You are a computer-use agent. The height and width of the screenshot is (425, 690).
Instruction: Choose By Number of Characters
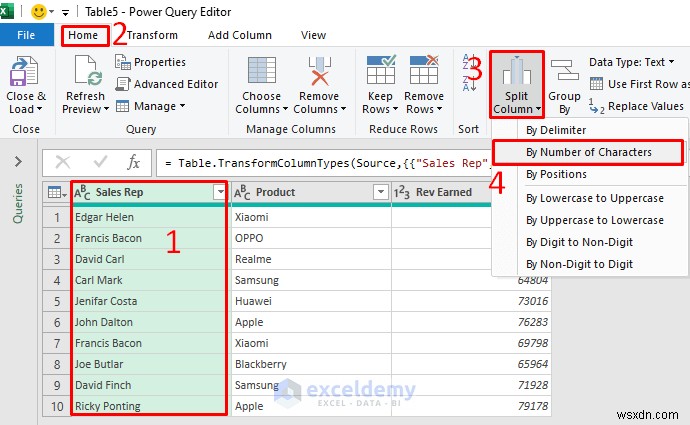click(589, 152)
